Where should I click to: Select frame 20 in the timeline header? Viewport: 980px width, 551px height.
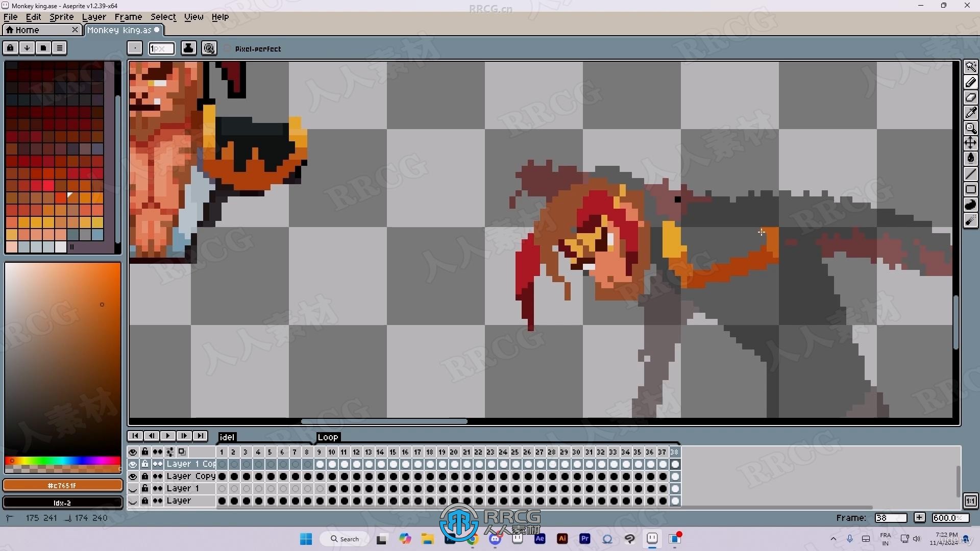454,452
